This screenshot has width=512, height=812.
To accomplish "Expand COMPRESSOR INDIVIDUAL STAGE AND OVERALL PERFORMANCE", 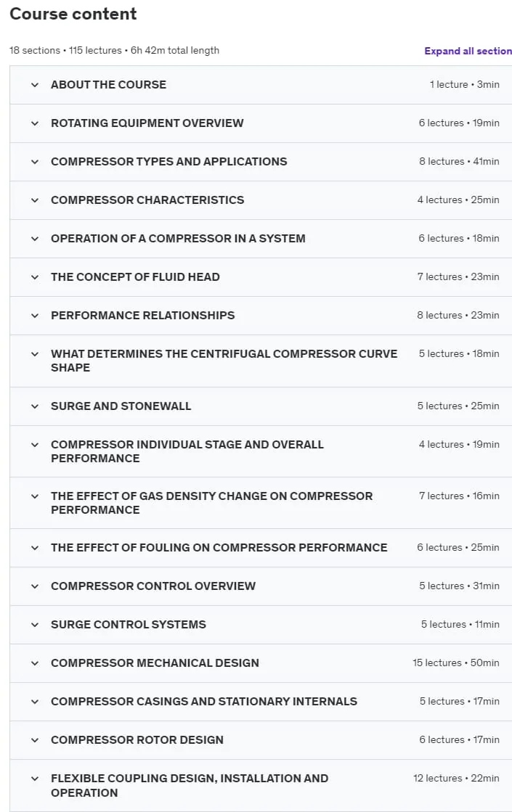I will point(261,451).
